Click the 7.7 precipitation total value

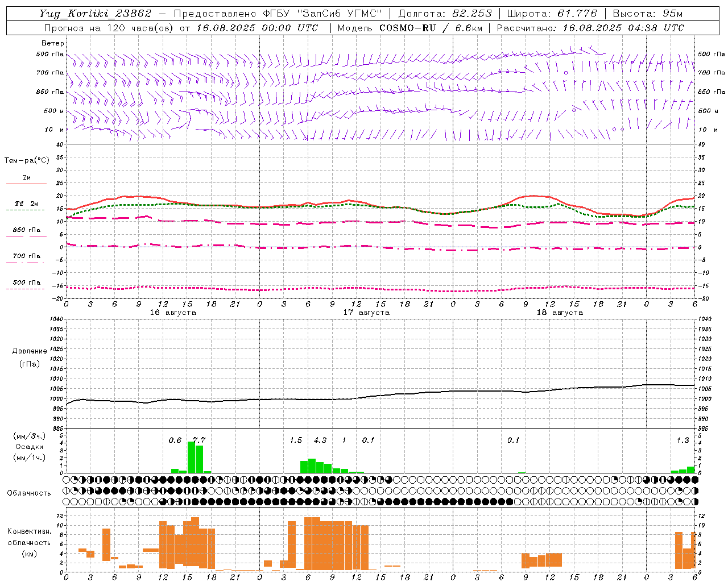pos(199,440)
